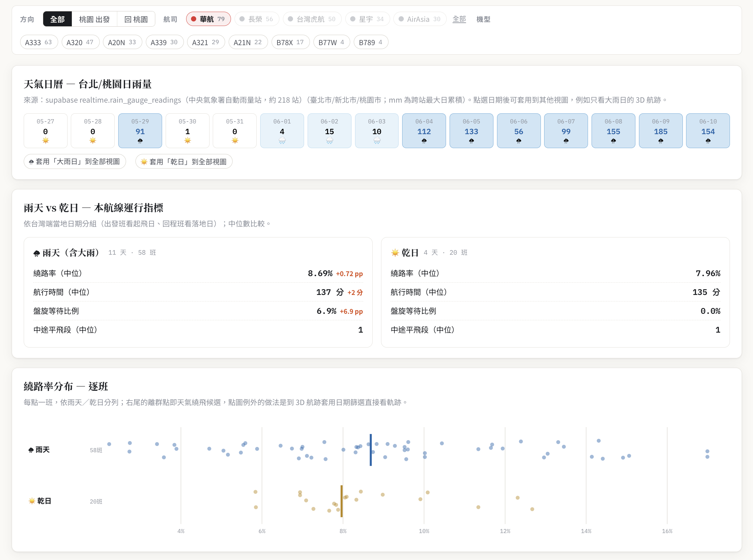Click the rain cloud icon on 06-02
753x560 pixels.
coord(329,141)
